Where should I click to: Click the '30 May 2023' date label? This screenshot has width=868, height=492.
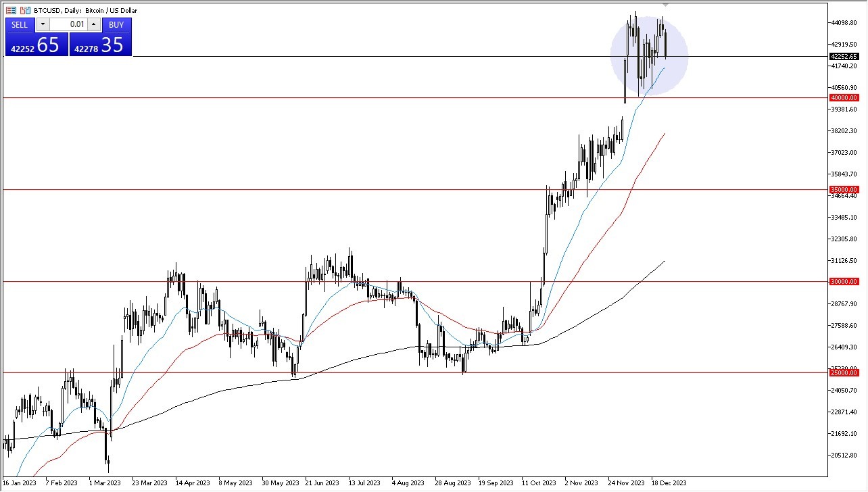click(x=279, y=483)
